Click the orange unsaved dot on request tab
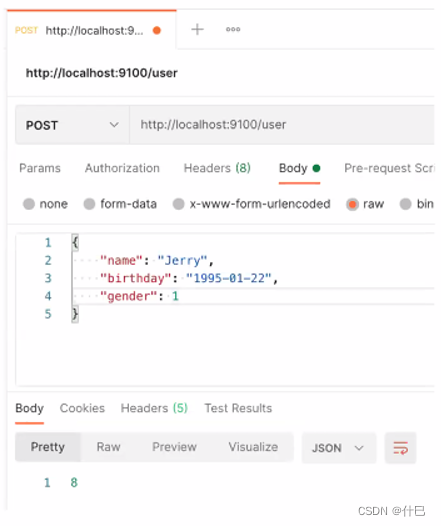The width and height of the screenshot is (441, 526). [x=157, y=31]
